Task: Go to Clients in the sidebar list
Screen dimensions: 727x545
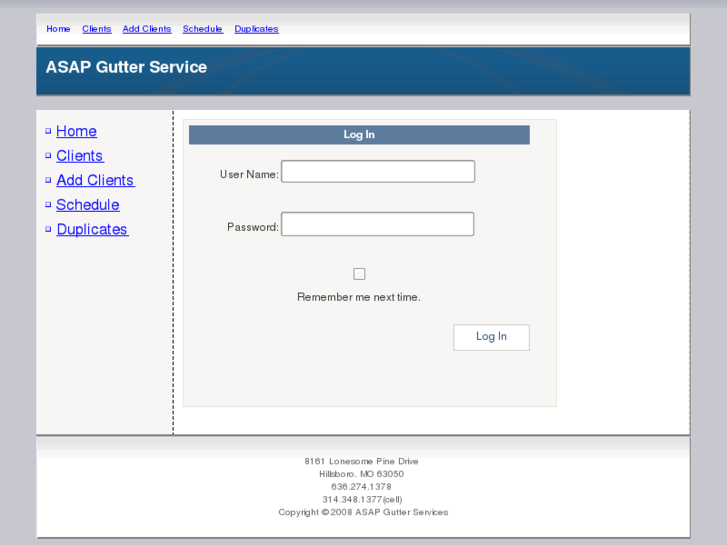Action: pyautogui.click(x=80, y=156)
